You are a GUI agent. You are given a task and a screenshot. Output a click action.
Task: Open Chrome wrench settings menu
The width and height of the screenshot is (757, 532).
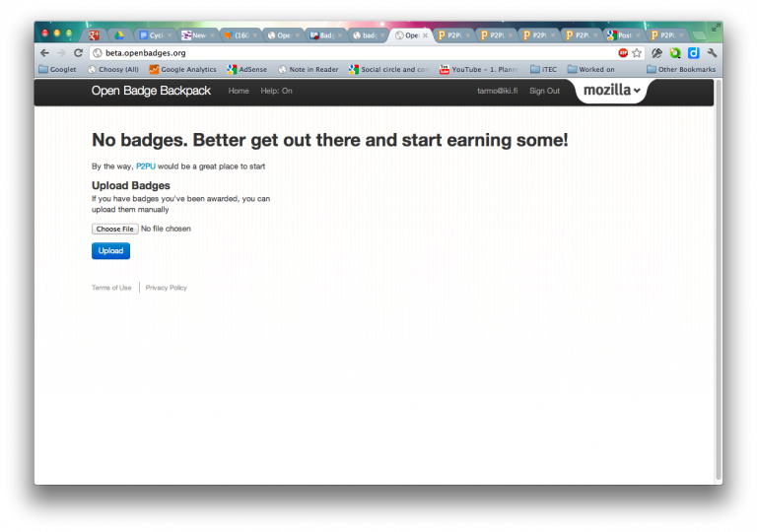[x=712, y=53]
